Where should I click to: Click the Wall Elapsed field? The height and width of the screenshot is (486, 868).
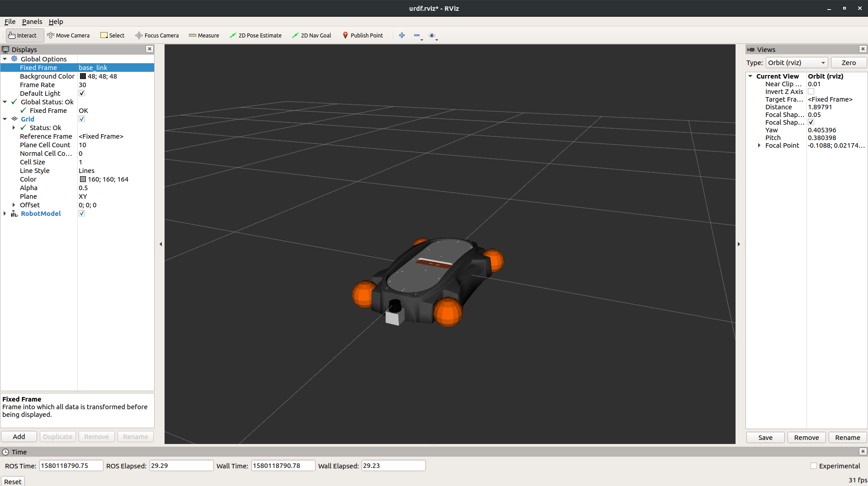[x=393, y=466]
